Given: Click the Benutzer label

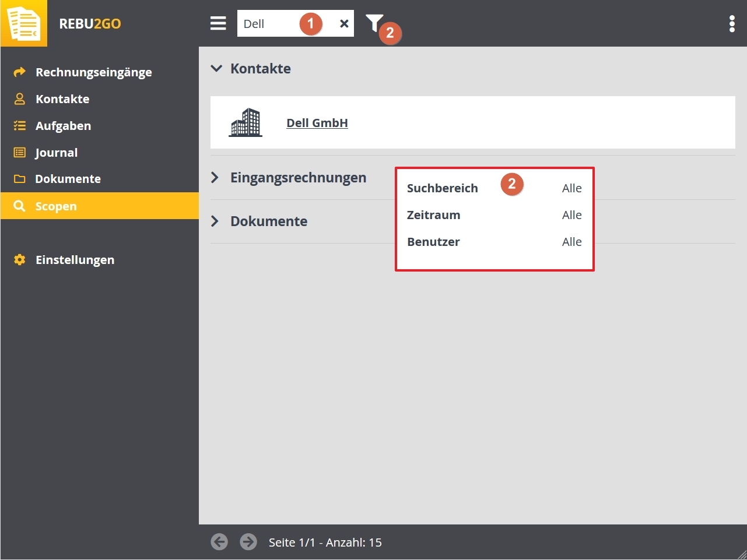Looking at the screenshot, I should tap(433, 242).
